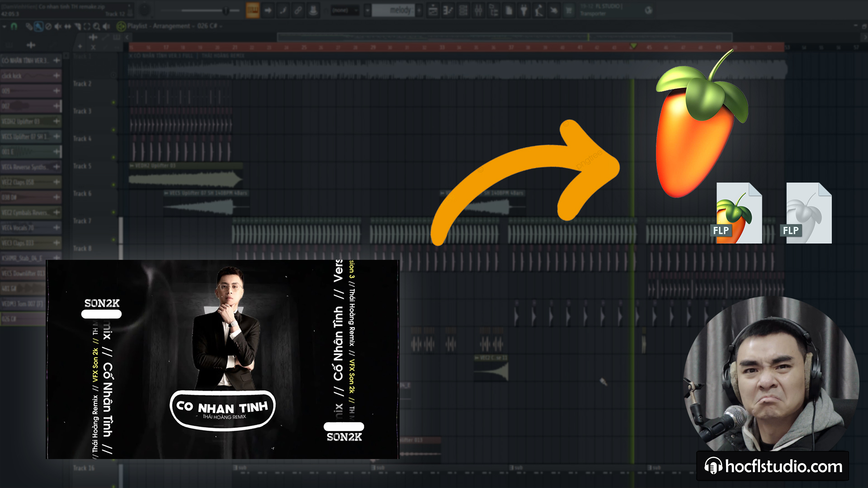Click the plus button above the track headers
This screenshot has width=868, height=488.
point(80,46)
